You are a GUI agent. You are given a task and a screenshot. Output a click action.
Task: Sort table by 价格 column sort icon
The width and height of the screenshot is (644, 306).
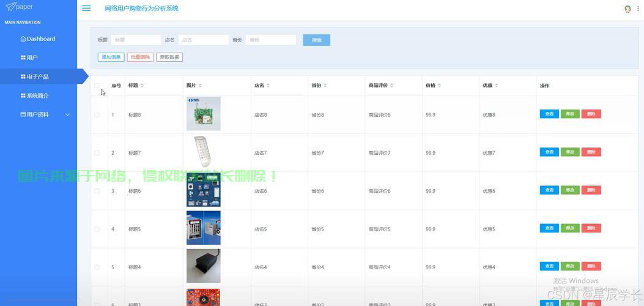coord(439,86)
